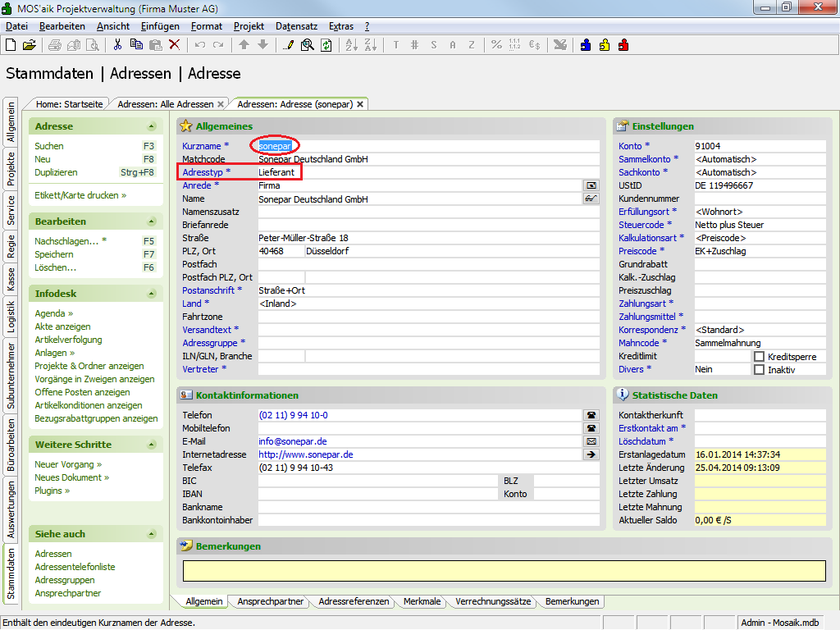Go to Home: Startseite tab
Image resolution: width=840 pixels, height=630 pixels.
click(69, 104)
